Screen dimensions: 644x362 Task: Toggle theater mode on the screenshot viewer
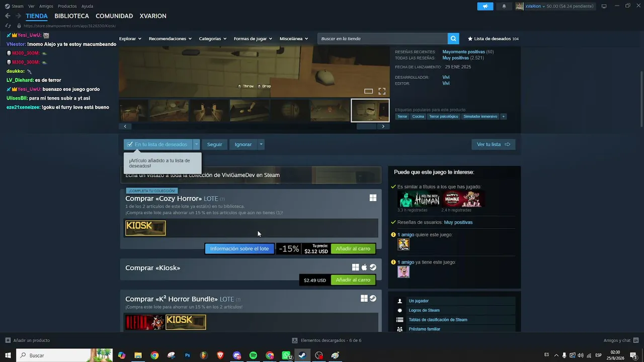[369, 91]
